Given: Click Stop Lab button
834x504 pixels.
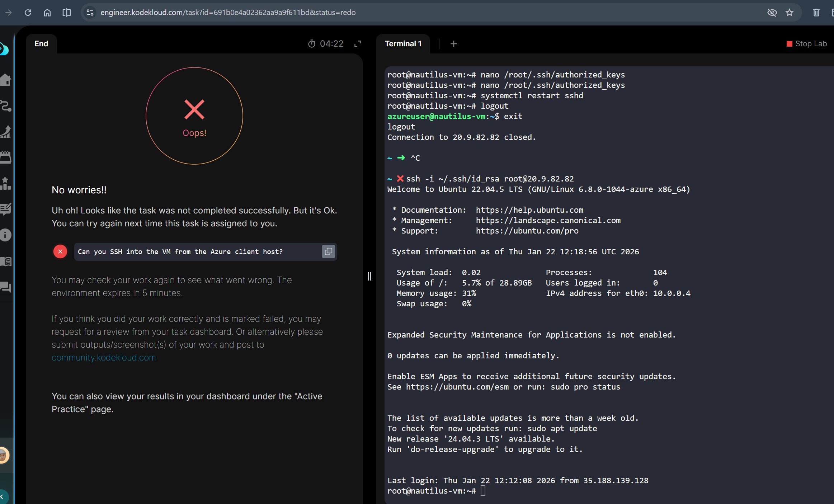Looking at the screenshot, I should 806,44.
